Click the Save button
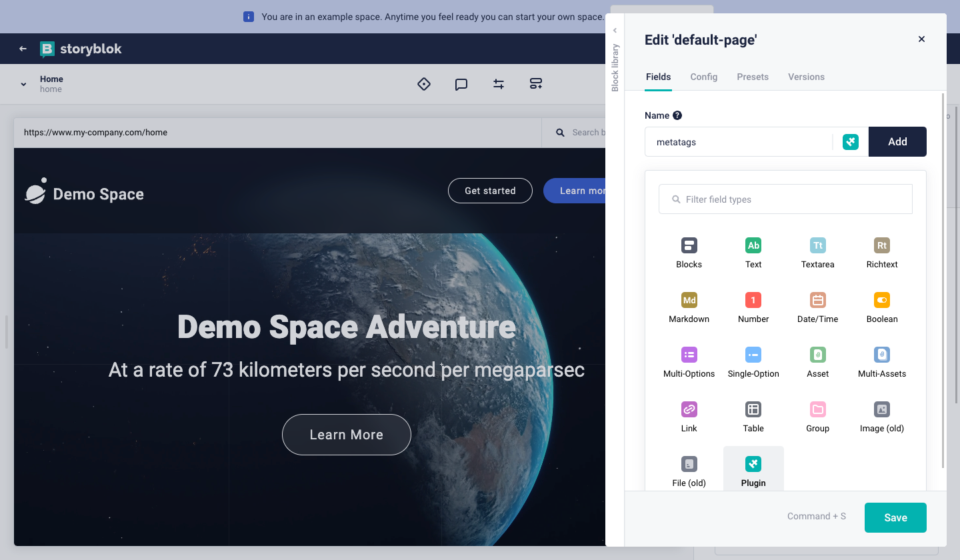Image resolution: width=960 pixels, height=560 pixels. (895, 517)
